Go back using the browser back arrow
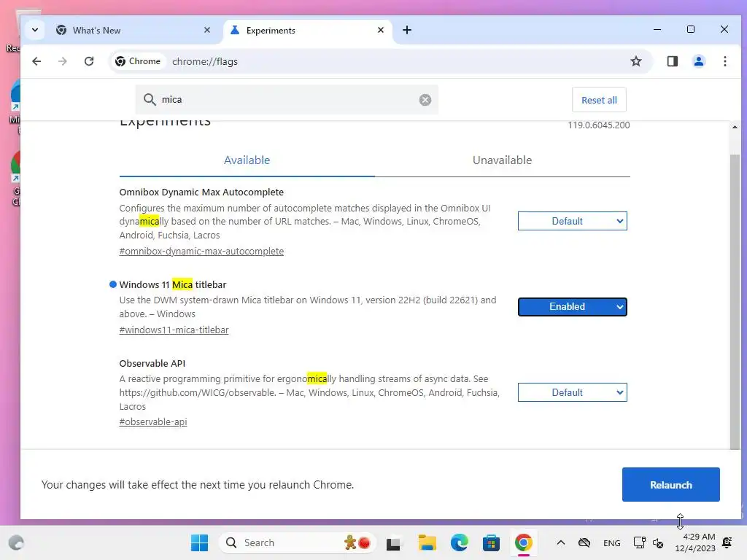Image resolution: width=747 pixels, height=560 pixels. (36, 61)
